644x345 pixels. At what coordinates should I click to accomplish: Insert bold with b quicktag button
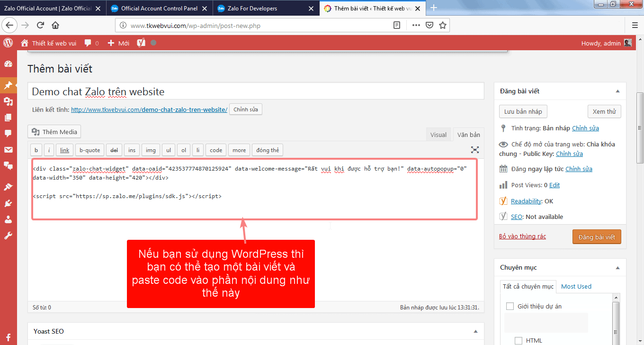pyautogui.click(x=36, y=150)
